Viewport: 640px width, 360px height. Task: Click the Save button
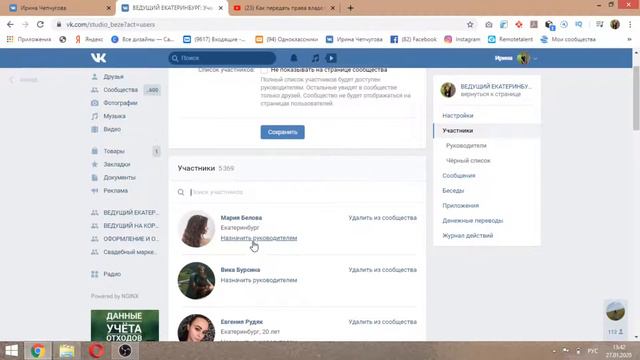click(282, 132)
